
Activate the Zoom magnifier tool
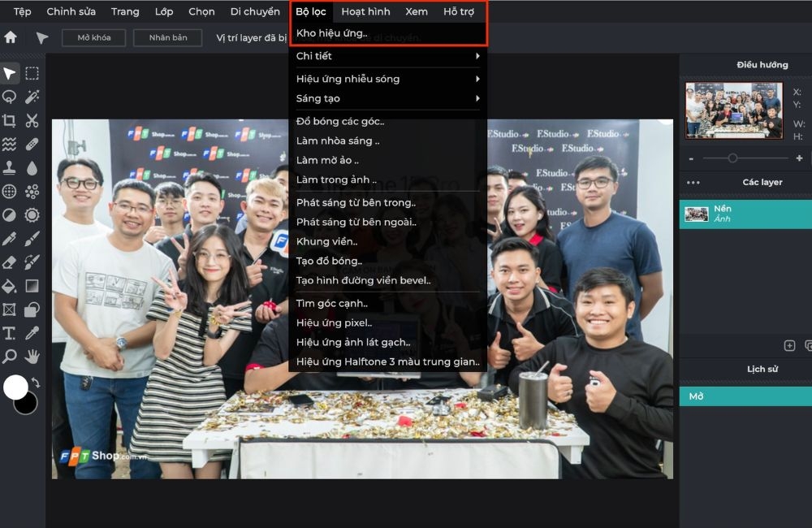click(x=11, y=356)
